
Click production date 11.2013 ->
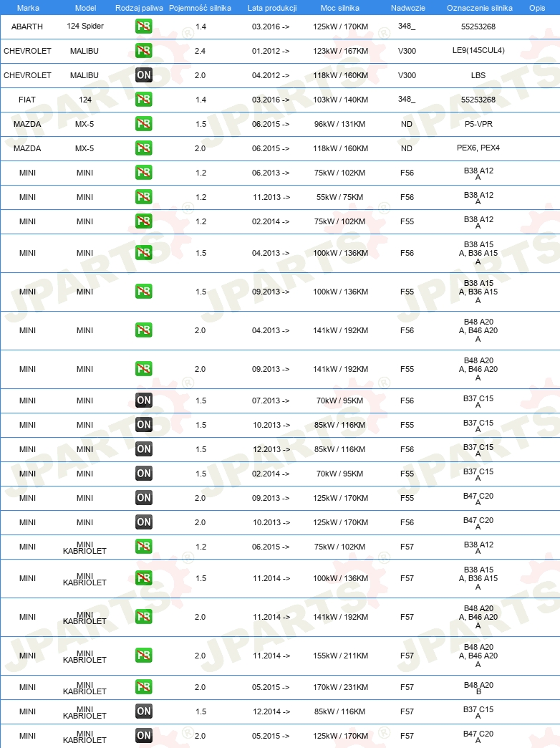[x=271, y=196]
